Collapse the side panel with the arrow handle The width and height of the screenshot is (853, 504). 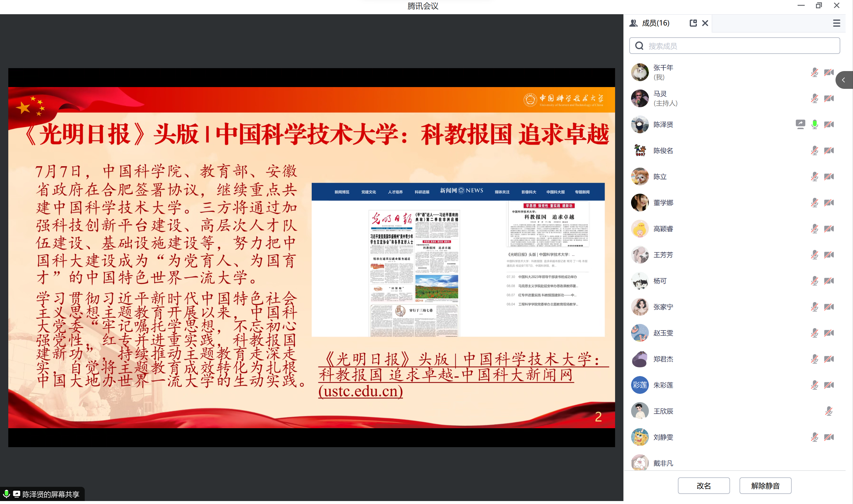(844, 80)
